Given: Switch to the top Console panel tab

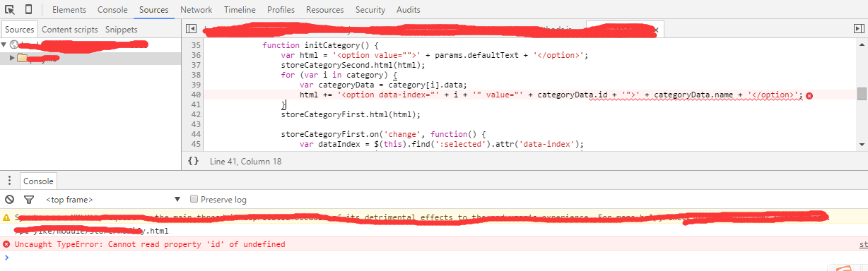Looking at the screenshot, I should coord(112,10).
